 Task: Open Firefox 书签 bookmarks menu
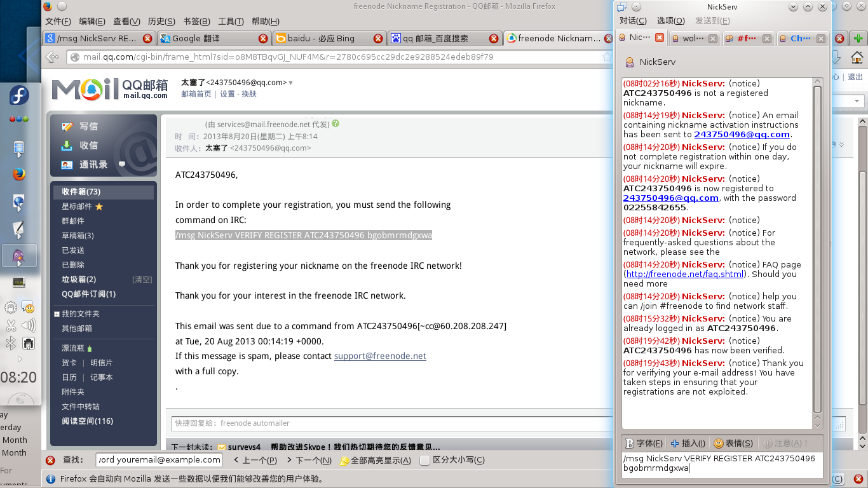(x=196, y=22)
